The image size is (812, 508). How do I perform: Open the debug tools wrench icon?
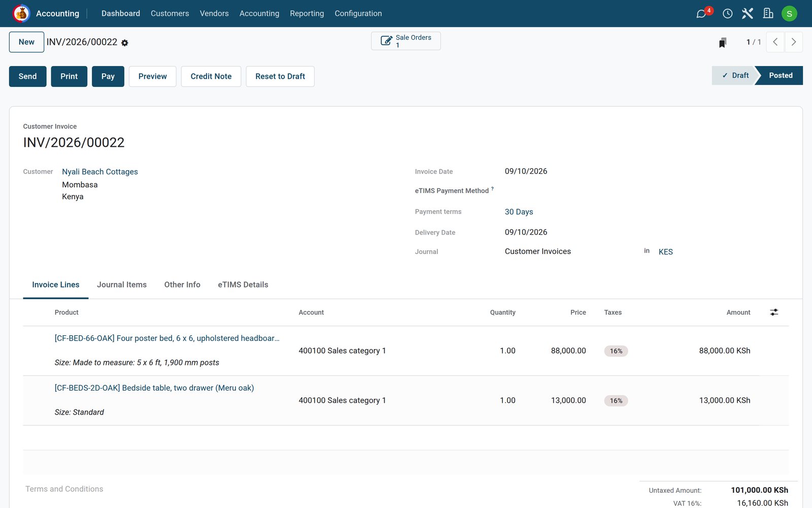[748, 14]
